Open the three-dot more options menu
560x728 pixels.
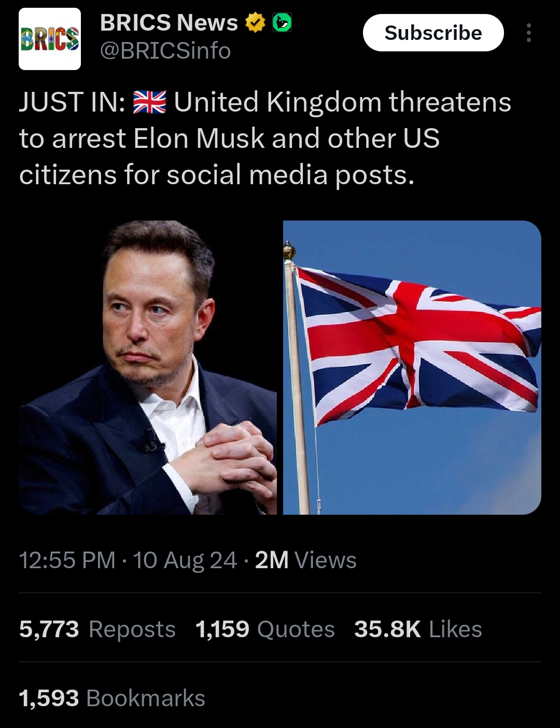(x=528, y=33)
